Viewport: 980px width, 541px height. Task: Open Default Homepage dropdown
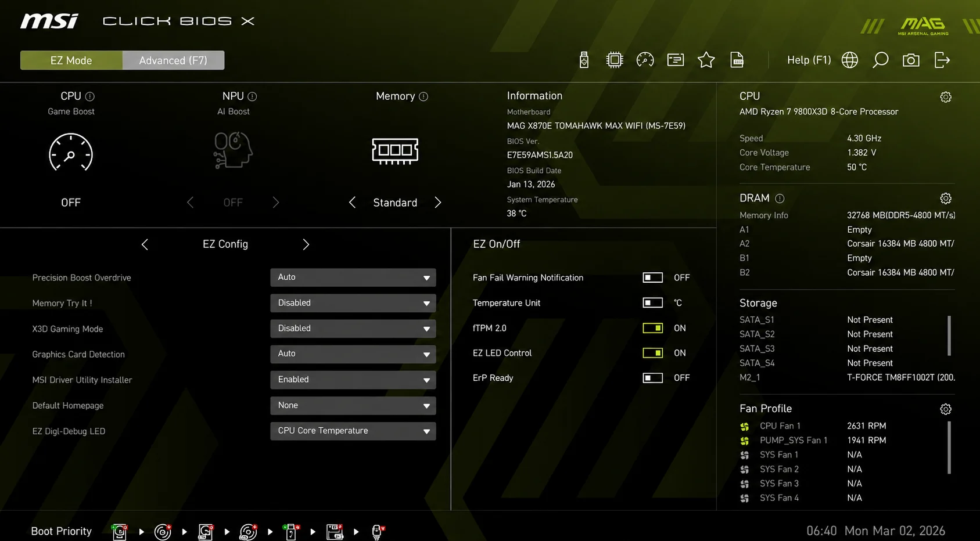353,405
